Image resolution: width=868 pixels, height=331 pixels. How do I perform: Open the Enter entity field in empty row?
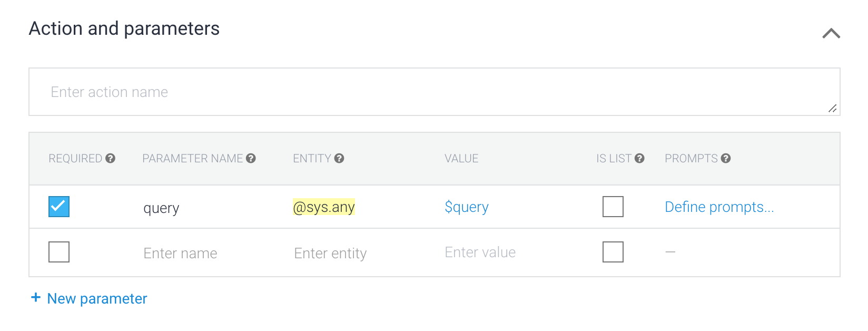(x=330, y=254)
